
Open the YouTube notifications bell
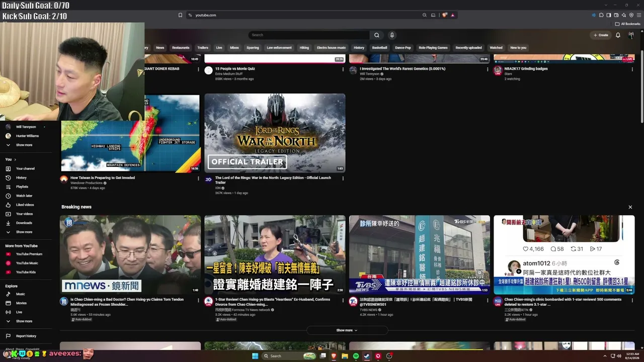[x=618, y=35]
